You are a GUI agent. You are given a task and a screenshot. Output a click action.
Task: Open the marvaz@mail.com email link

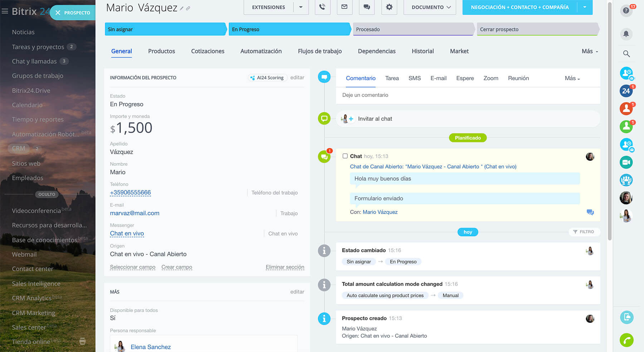135,213
